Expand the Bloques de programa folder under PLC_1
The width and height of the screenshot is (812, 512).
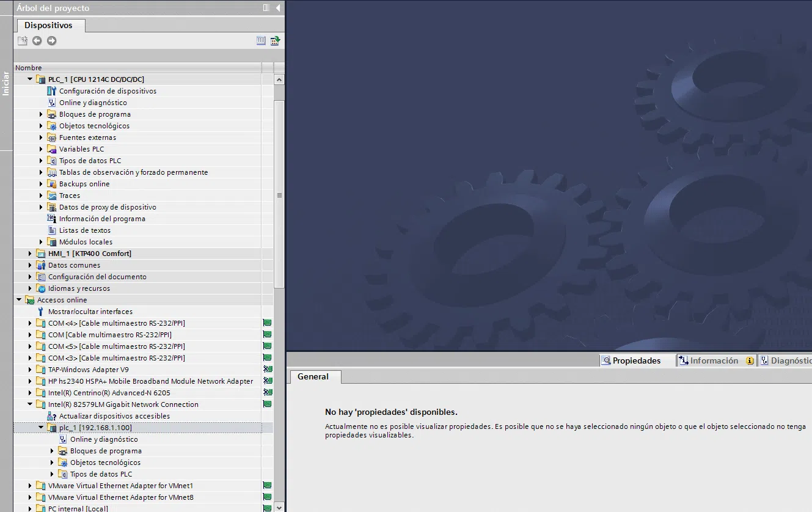pos(42,114)
